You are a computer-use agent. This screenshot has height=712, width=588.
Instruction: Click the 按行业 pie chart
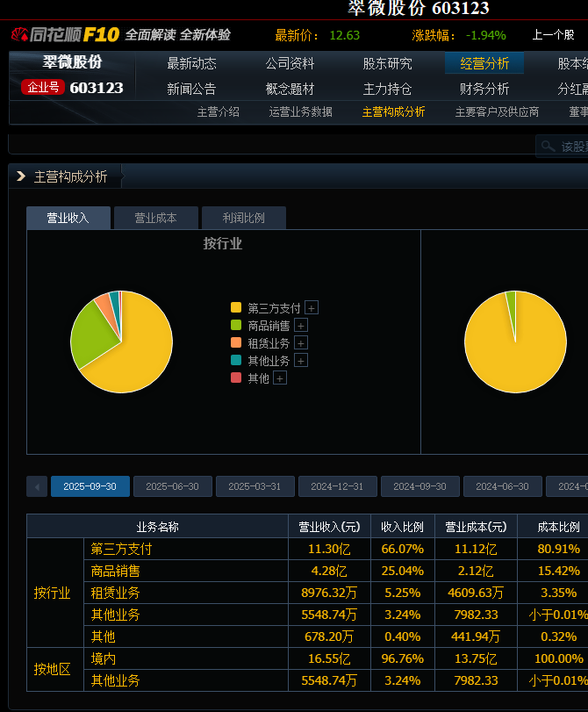[x=122, y=342]
